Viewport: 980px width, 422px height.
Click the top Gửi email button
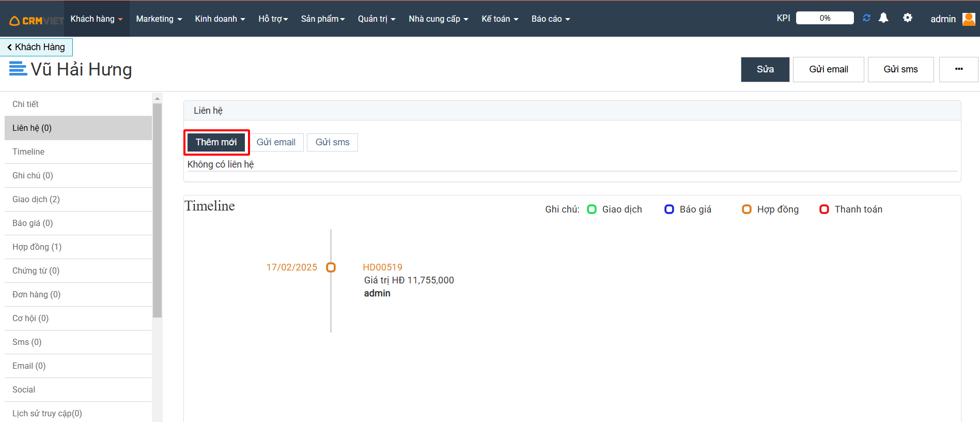(x=829, y=69)
